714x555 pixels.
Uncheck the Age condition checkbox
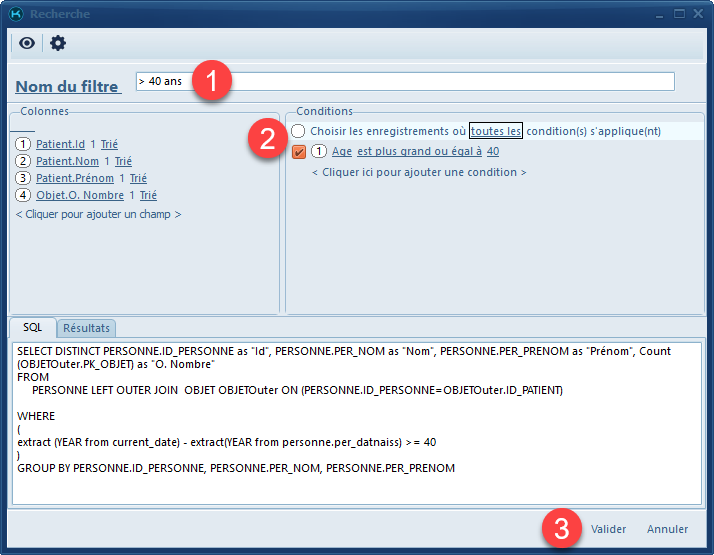(x=298, y=152)
